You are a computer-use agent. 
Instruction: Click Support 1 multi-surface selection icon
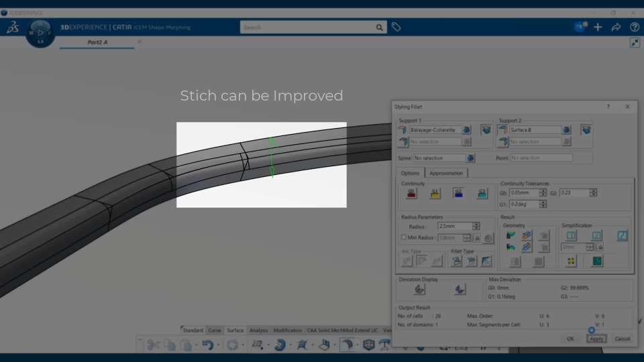tap(486, 129)
